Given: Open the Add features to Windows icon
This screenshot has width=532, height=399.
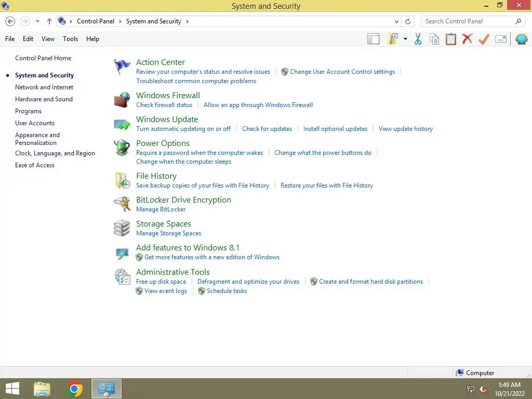Looking at the screenshot, I should point(122,253).
